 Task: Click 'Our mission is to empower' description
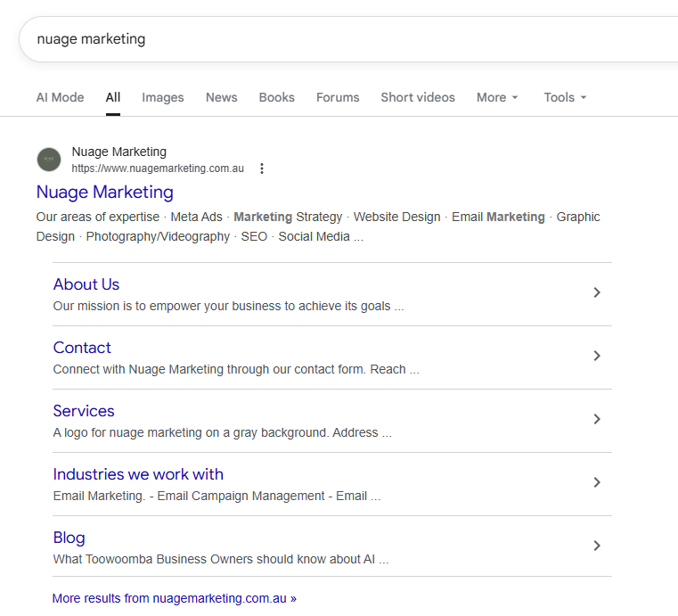click(228, 307)
